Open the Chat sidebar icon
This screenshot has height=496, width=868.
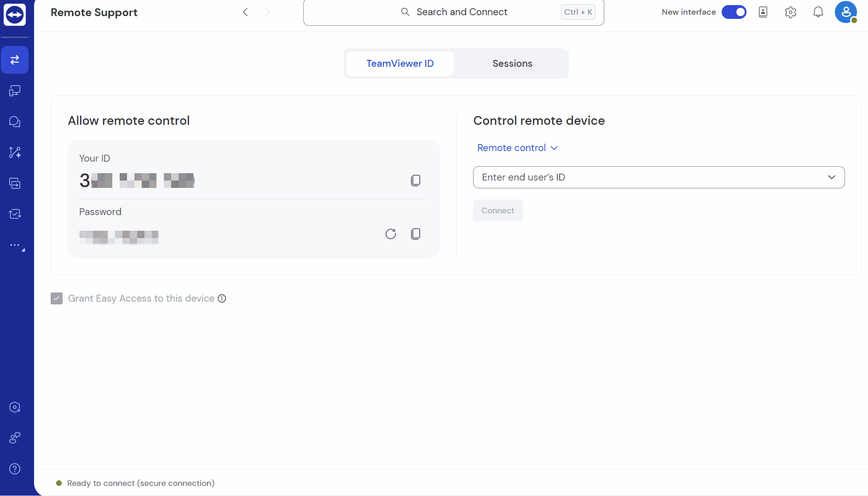(x=15, y=122)
